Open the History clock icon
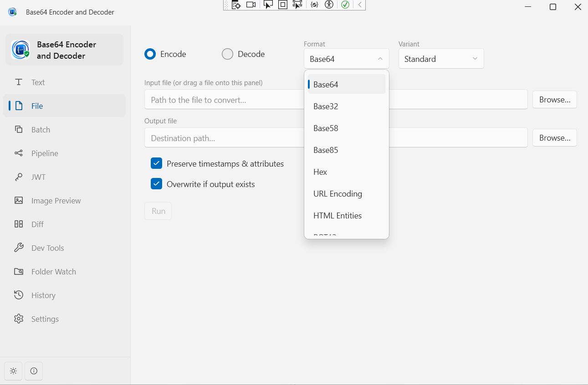This screenshot has height=385, width=588. [19, 295]
